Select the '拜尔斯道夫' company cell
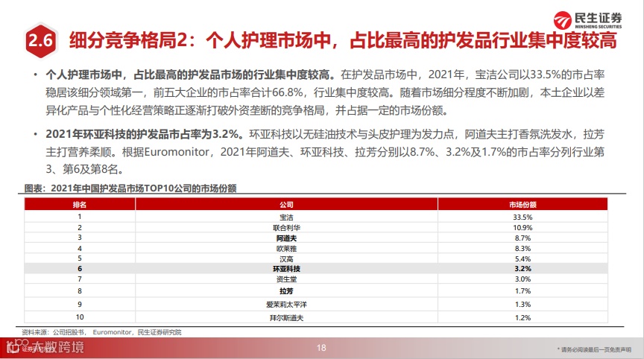Image resolution: width=644 pixels, height=359 pixels. (x=286, y=317)
